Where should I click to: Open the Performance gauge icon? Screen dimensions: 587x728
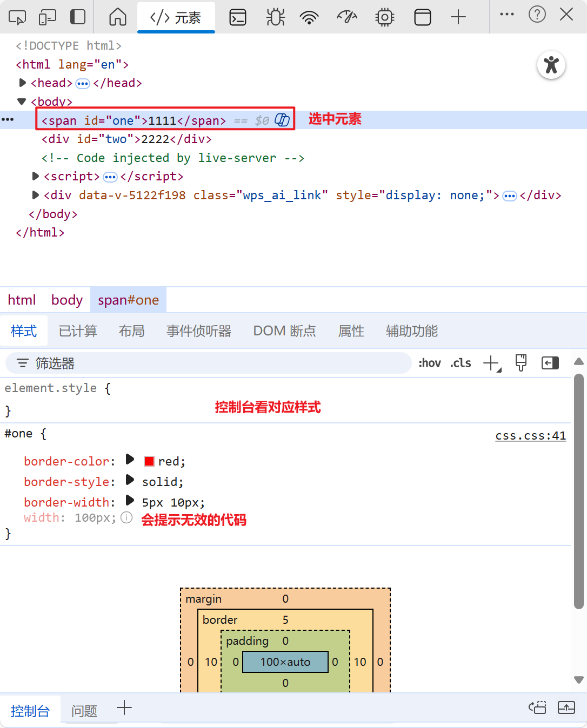tap(347, 17)
